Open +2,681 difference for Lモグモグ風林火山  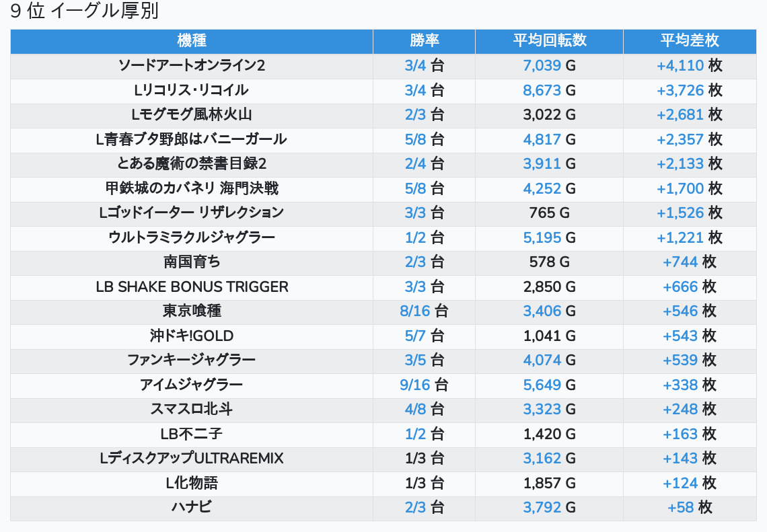(x=680, y=115)
